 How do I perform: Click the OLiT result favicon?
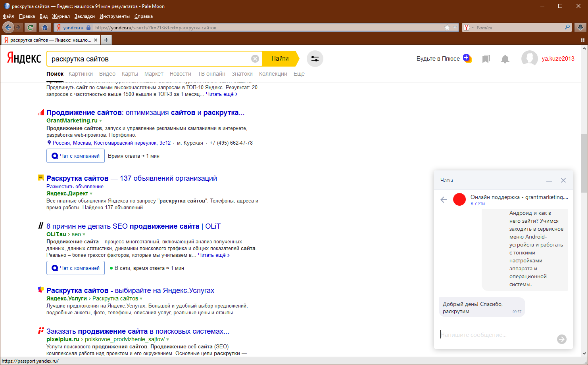coord(40,226)
